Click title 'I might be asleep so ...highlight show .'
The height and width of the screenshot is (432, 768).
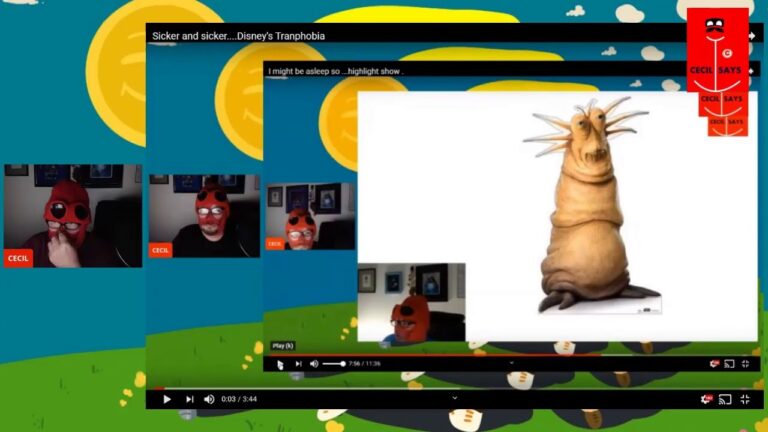(336, 71)
